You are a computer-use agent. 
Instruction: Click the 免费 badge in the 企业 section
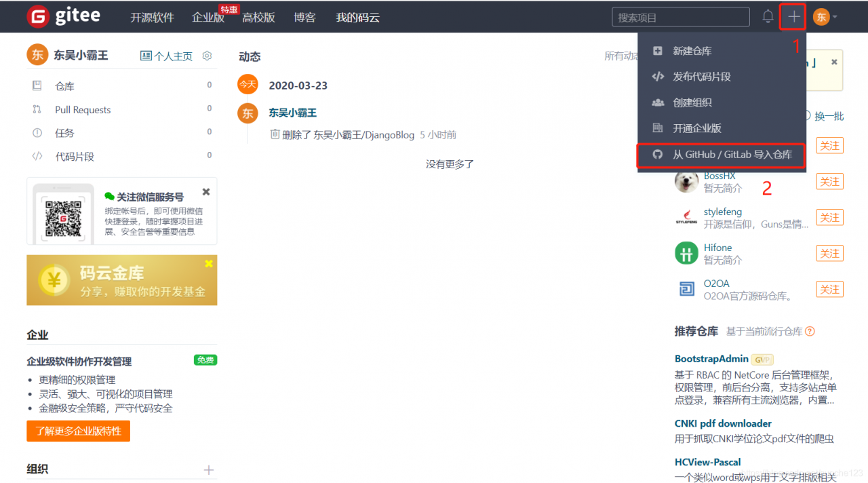[x=205, y=360]
